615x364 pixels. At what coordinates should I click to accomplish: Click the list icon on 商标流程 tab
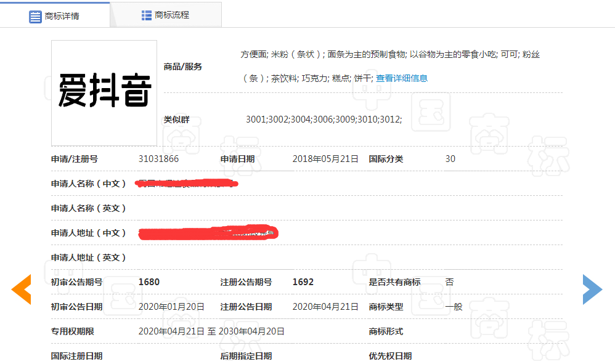tap(147, 15)
